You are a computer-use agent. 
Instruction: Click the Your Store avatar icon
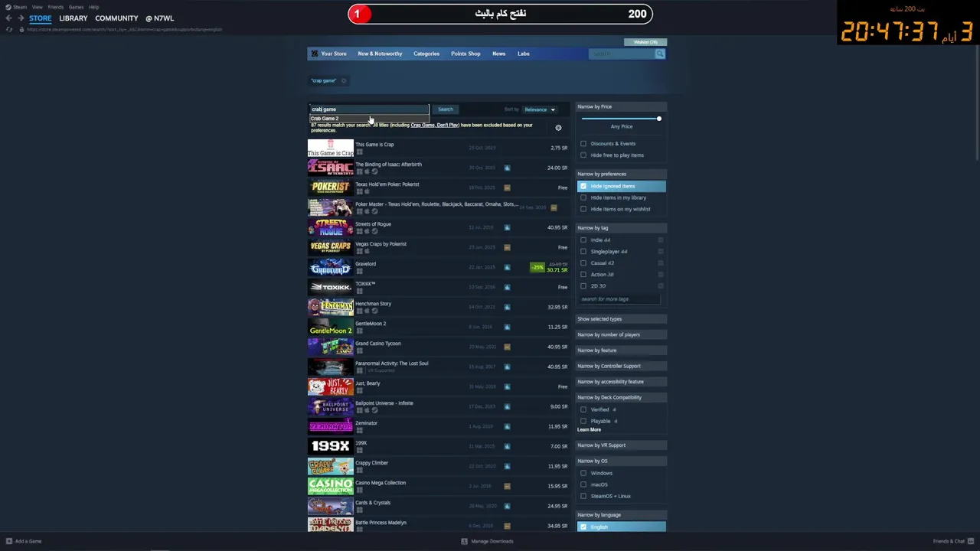[x=314, y=54]
